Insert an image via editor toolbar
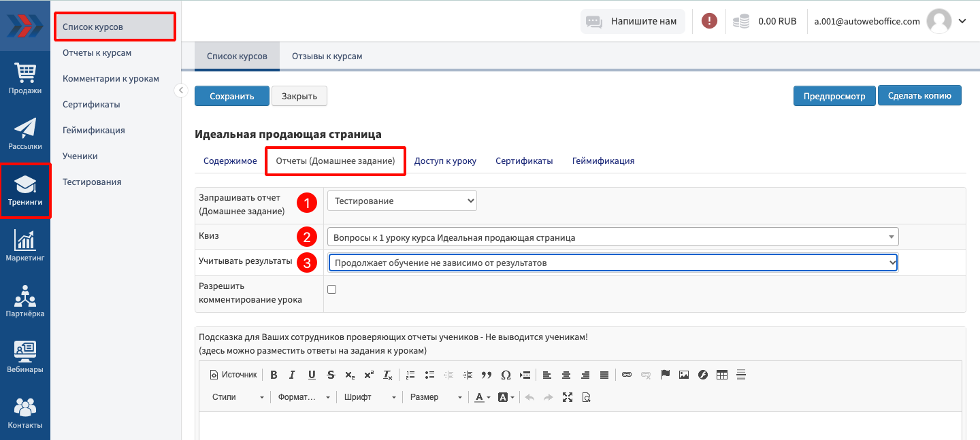 (x=684, y=375)
